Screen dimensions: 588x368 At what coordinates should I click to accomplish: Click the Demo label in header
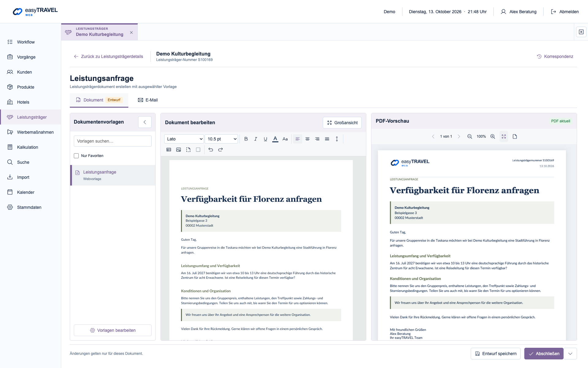389,12
